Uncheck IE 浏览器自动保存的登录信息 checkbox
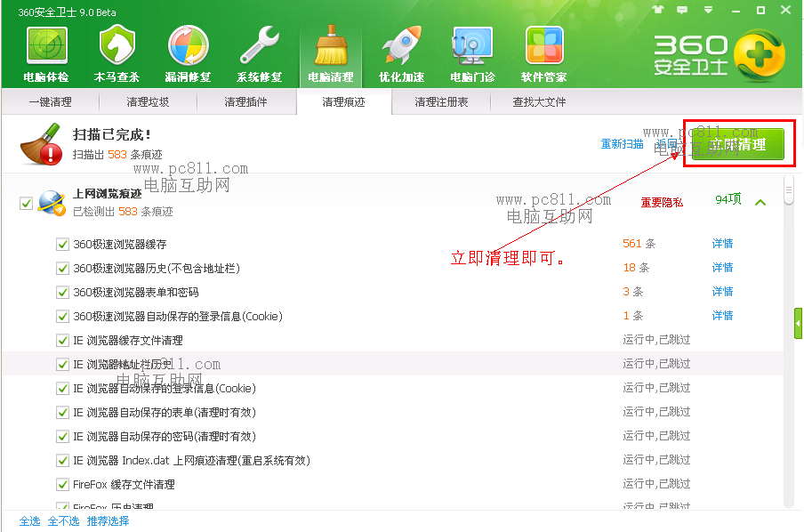 (x=62, y=389)
